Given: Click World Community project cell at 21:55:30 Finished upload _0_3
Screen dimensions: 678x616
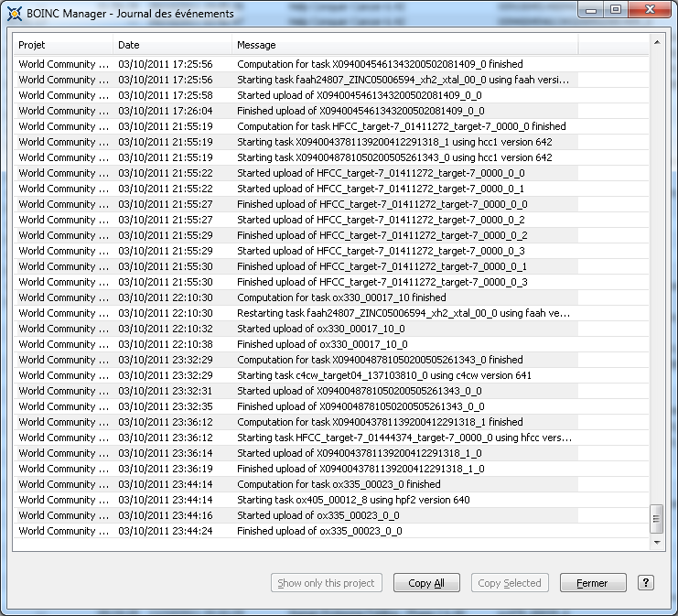Looking at the screenshot, I should pos(63,282).
